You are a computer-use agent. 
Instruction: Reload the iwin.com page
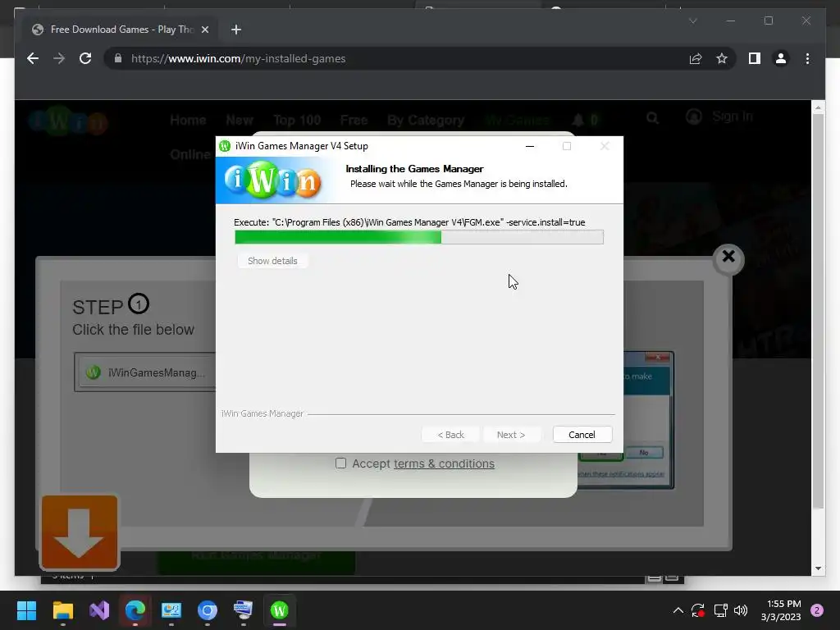pos(85,58)
